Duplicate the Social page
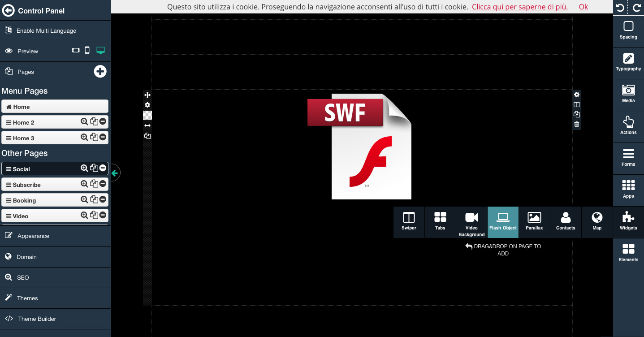Screen dimensions: 644x337 pos(94,168)
